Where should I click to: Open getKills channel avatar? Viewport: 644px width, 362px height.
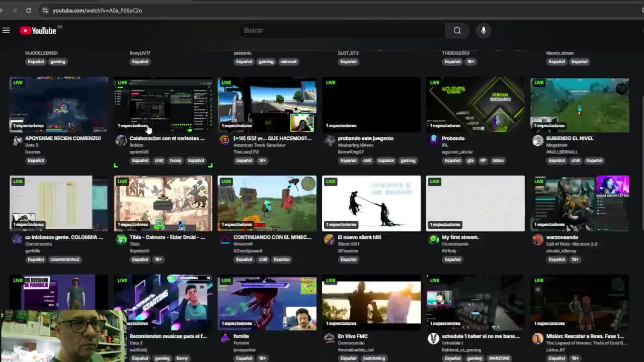pyautogui.click(x=18, y=240)
